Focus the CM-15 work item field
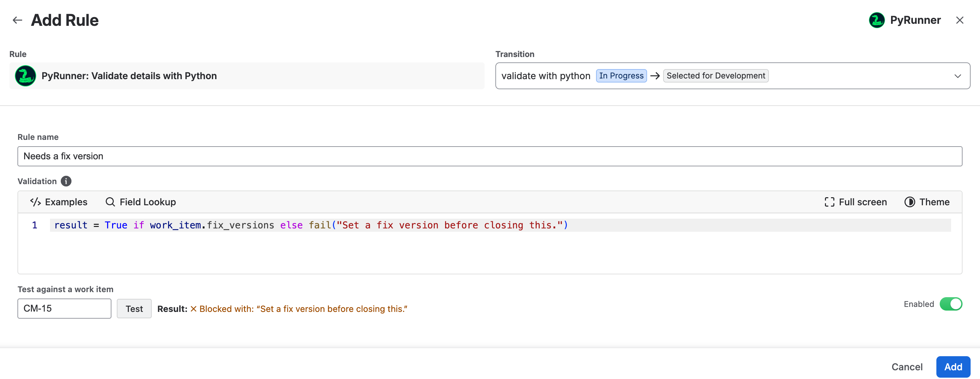This screenshot has height=379, width=980. [x=64, y=308]
